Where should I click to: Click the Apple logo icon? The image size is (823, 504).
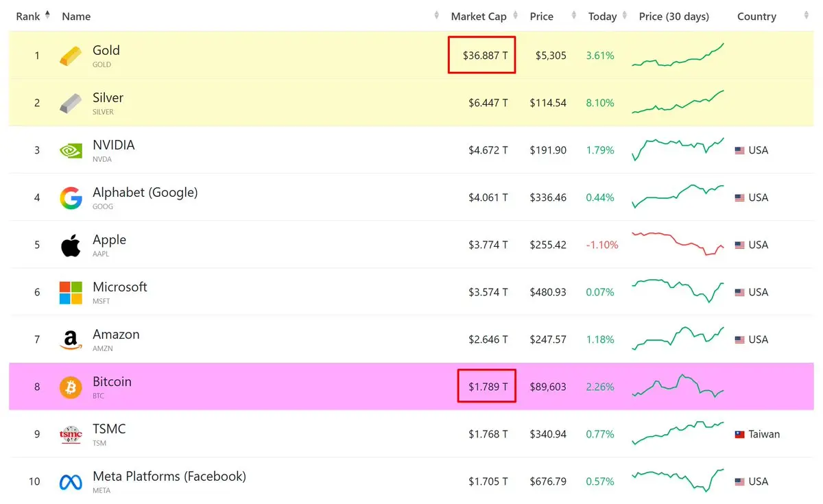71,245
